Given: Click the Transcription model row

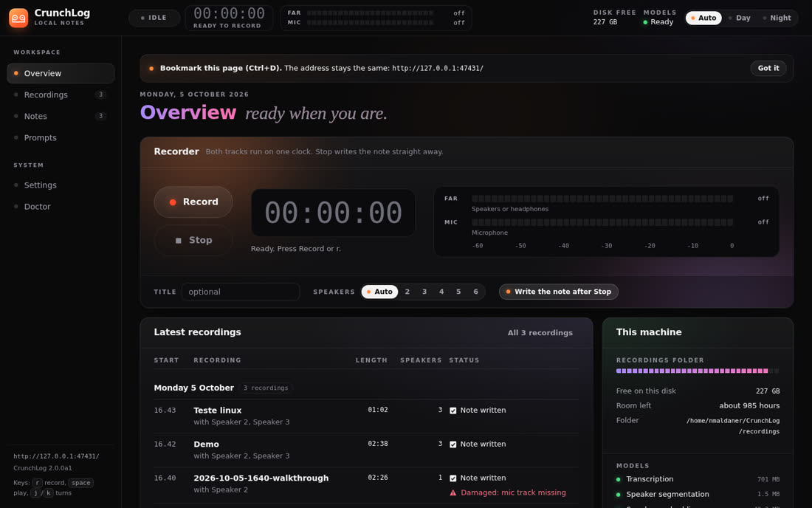Looking at the screenshot, I should pos(698,479).
